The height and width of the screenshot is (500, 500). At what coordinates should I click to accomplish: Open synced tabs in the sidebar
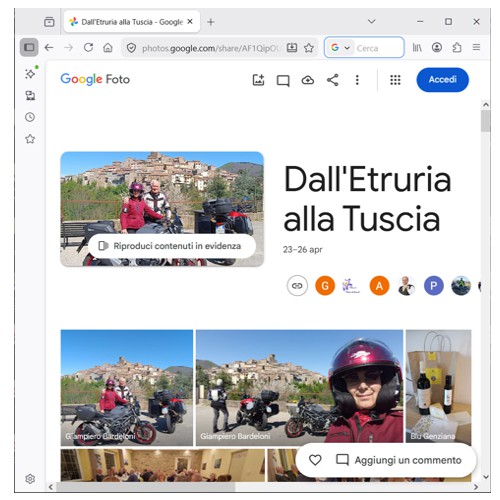(30, 96)
